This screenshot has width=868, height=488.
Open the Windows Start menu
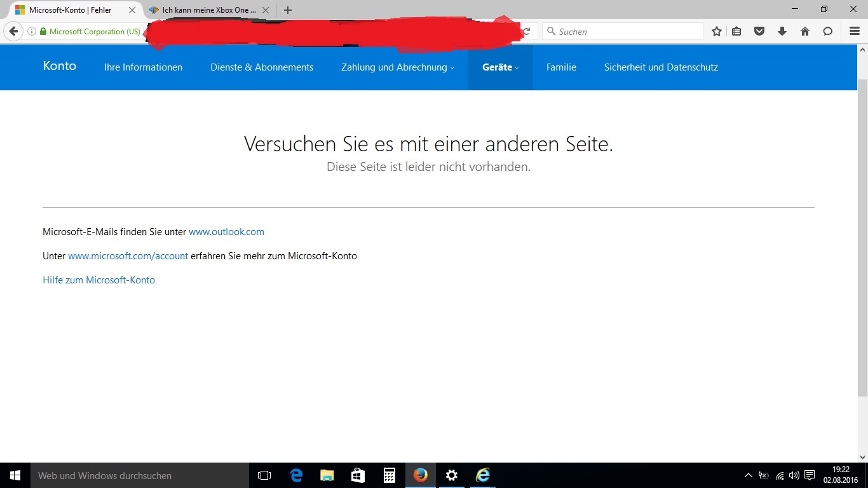(x=15, y=475)
